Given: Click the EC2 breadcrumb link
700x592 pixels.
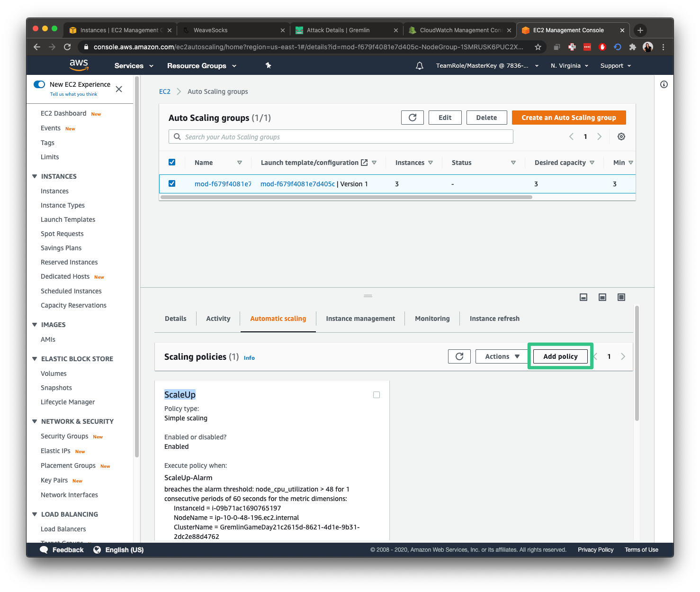Looking at the screenshot, I should [x=165, y=91].
